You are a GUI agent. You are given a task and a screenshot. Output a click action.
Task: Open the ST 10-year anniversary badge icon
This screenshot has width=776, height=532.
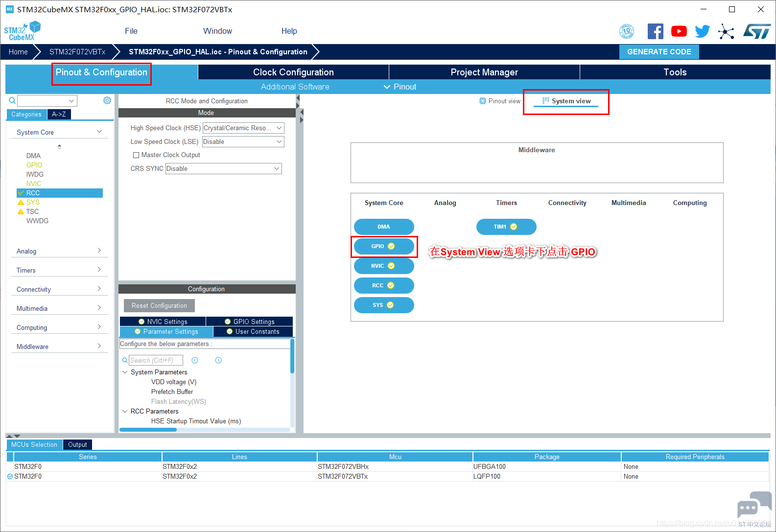click(x=627, y=31)
